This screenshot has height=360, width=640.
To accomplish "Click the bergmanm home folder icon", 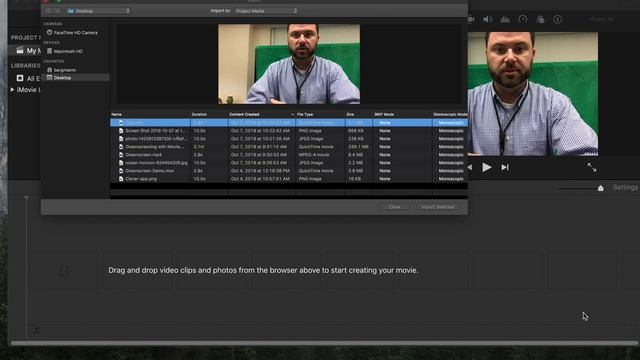I will [x=49, y=70].
